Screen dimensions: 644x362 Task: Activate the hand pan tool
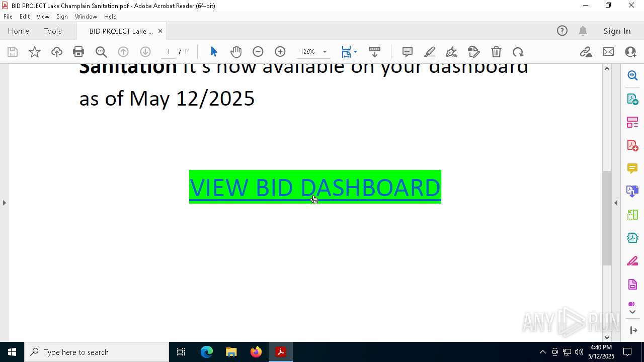pos(236,52)
